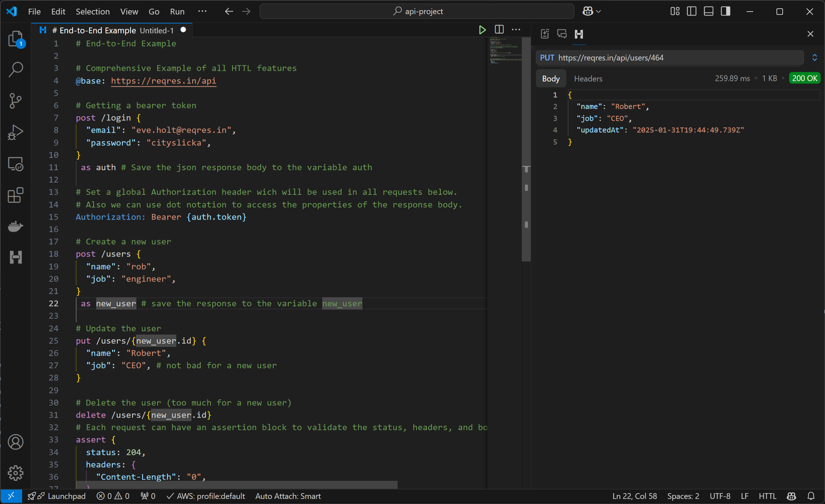Select the HTTL tab icon in response panel
Screen dimensions: 825x504
(579, 34)
